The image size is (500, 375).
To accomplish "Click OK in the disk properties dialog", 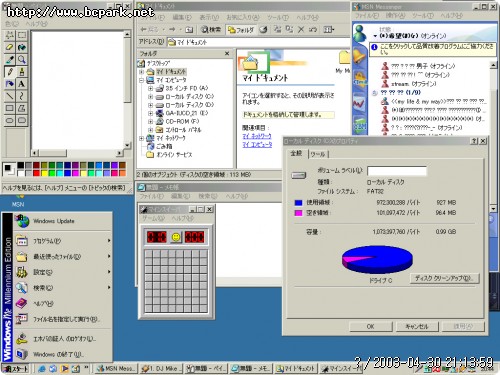I will click(x=370, y=326).
